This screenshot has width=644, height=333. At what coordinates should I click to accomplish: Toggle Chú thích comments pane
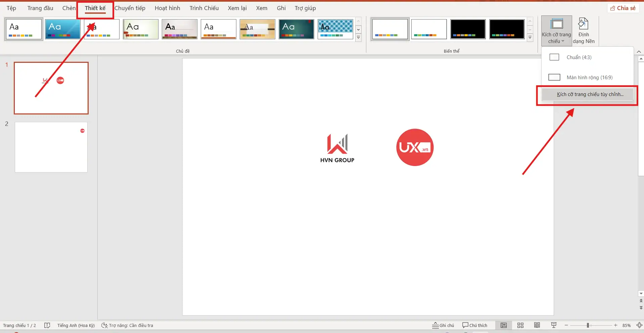pos(474,325)
